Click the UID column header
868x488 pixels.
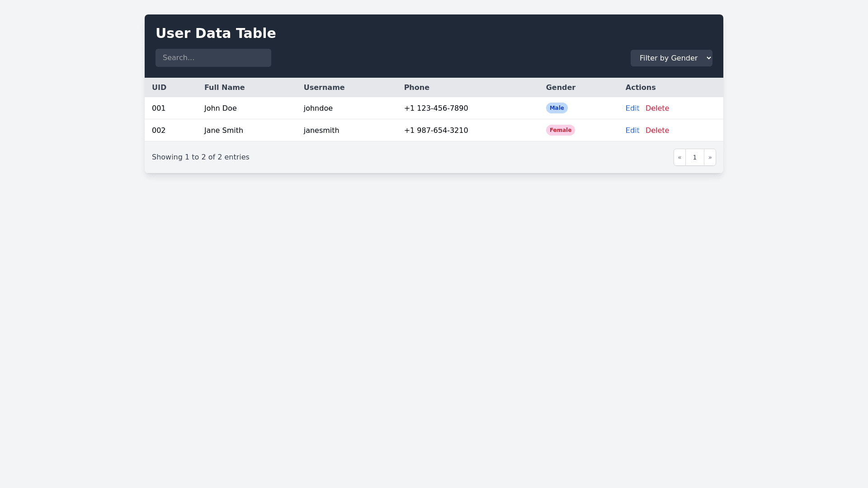pos(159,88)
